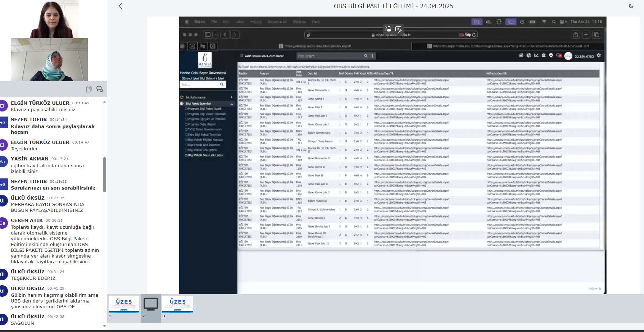Click the shield check icon
The width and height of the screenshot is (644, 332).
(x=551, y=55)
